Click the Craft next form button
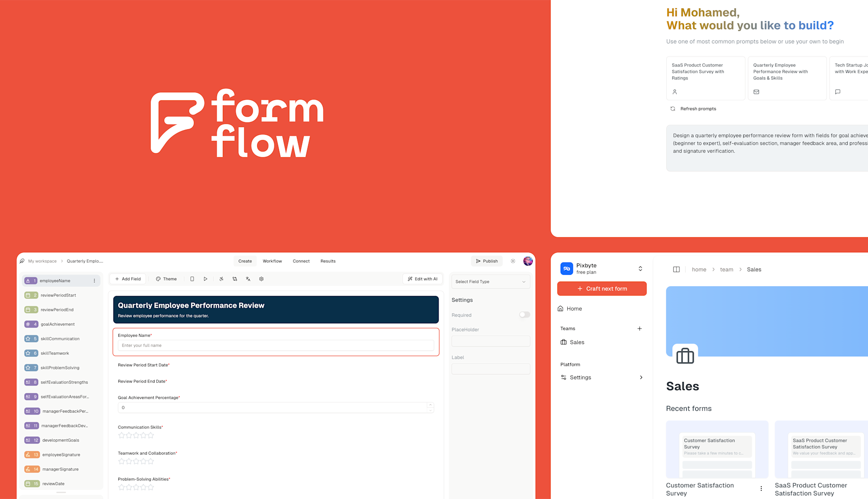868x499 pixels. click(x=602, y=288)
